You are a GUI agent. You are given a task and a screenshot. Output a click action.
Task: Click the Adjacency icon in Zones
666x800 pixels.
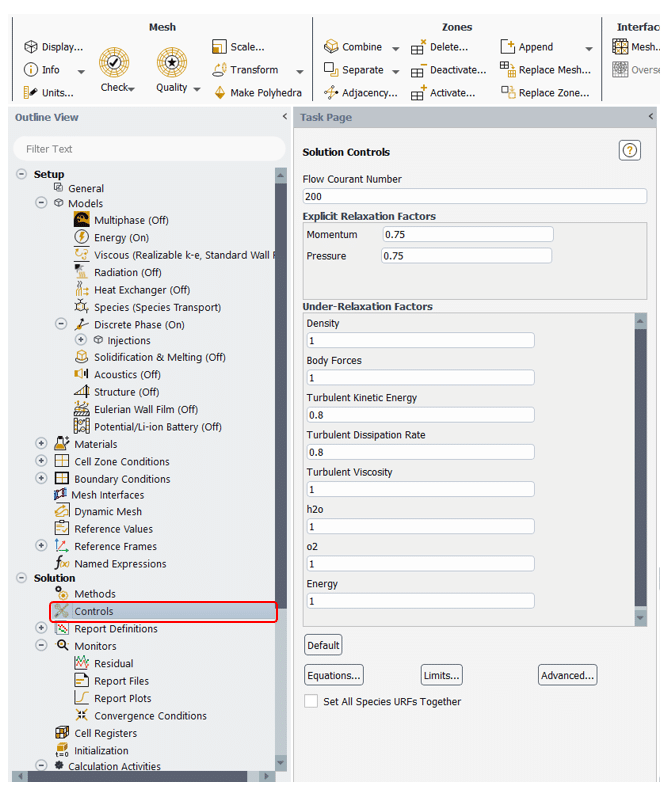coord(331,93)
